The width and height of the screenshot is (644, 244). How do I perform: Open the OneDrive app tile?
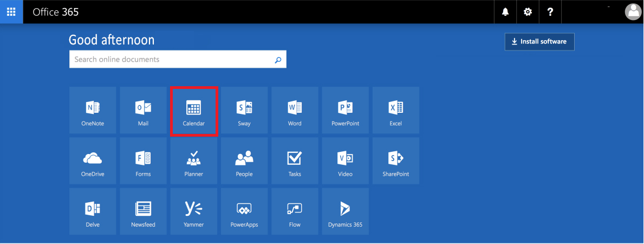(93, 161)
